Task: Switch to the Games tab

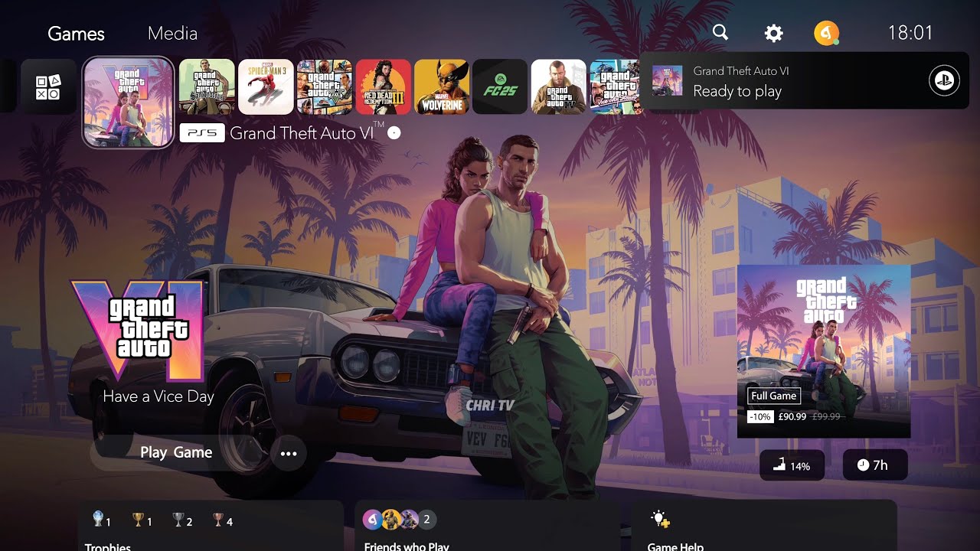Action: [x=76, y=34]
